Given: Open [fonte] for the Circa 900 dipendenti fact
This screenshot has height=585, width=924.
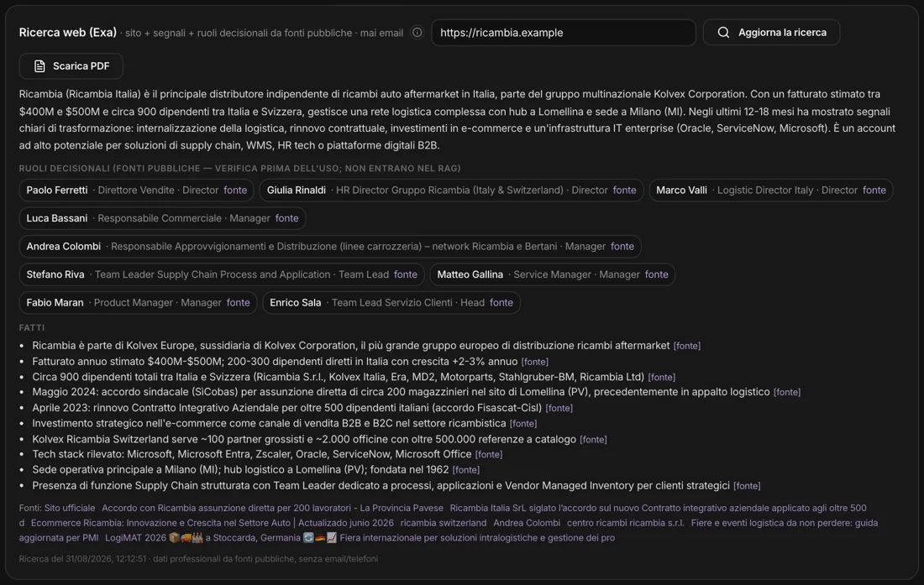Looking at the screenshot, I should (662, 377).
